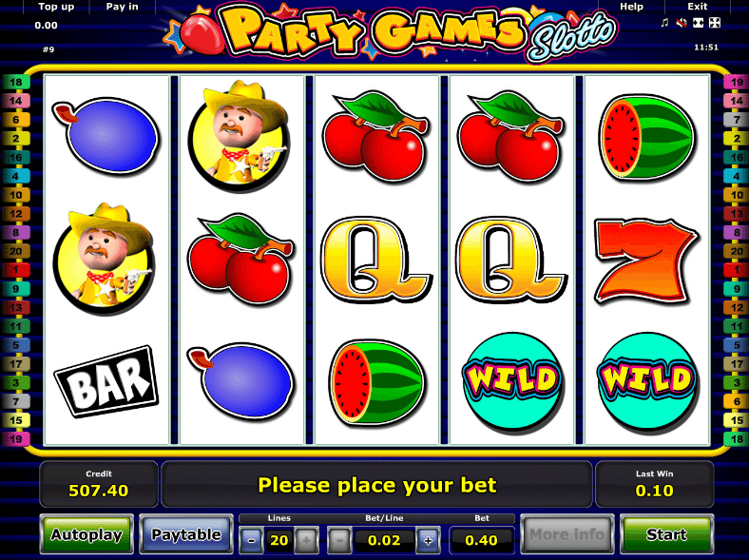Screen dimensions: 749x560
Task: Select payline 19 marker at top right
Action: tap(736, 82)
